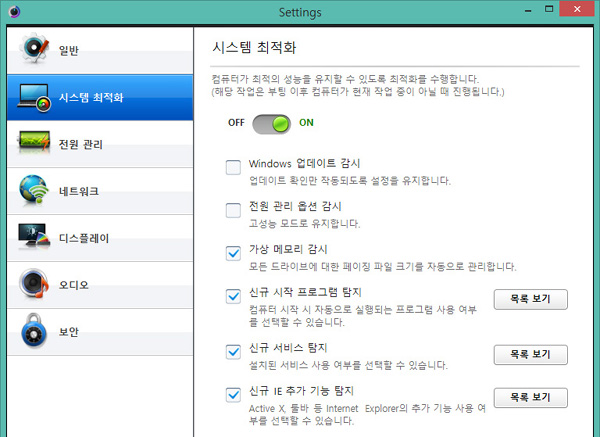Click 목록 보기 for 신규 IE 추가 기능
Viewport: 600px width, 437px height.
(530, 398)
